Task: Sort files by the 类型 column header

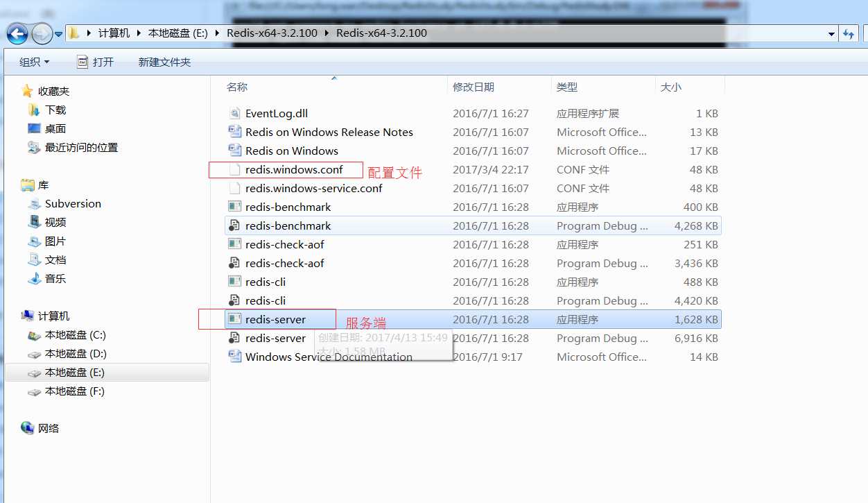Action: pyautogui.click(x=567, y=87)
